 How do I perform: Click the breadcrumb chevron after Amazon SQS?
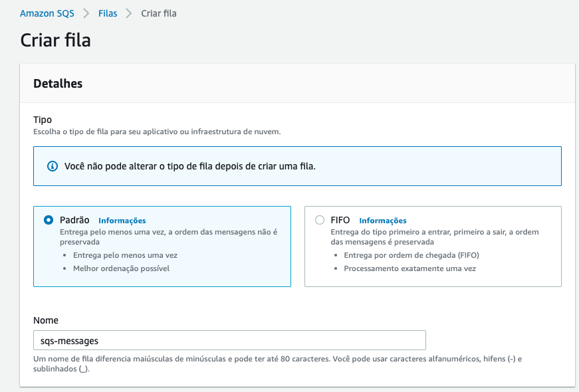pos(86,13)
